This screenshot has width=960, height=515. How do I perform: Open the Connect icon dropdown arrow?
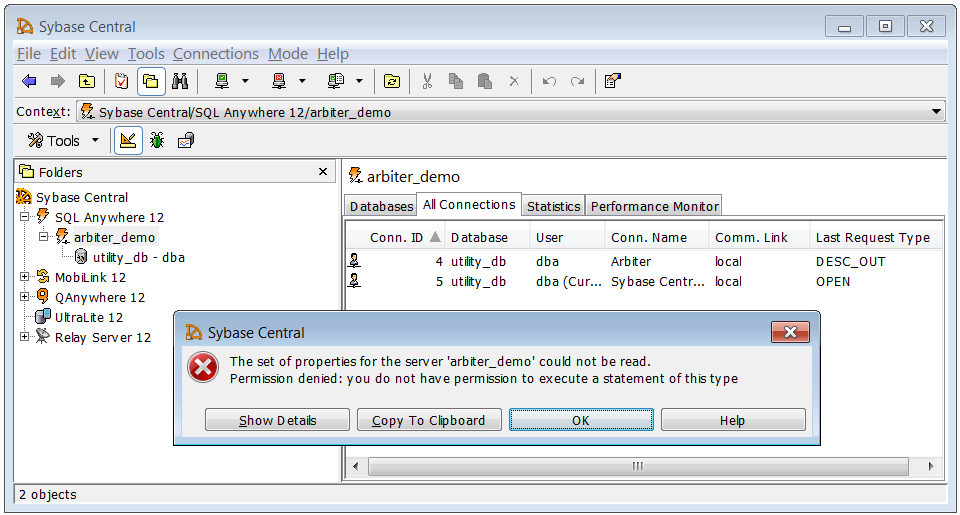tap(246, 81)
